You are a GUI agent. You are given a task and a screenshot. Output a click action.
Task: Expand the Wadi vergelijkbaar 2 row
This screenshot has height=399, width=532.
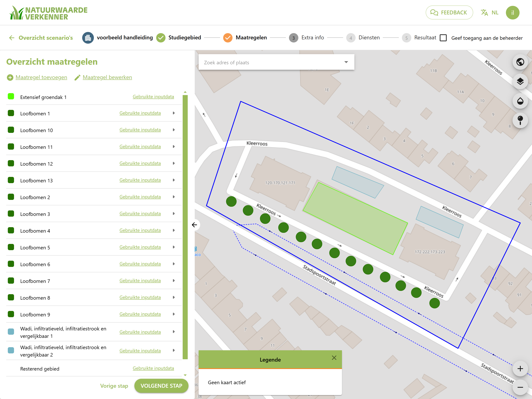point(174,350)
